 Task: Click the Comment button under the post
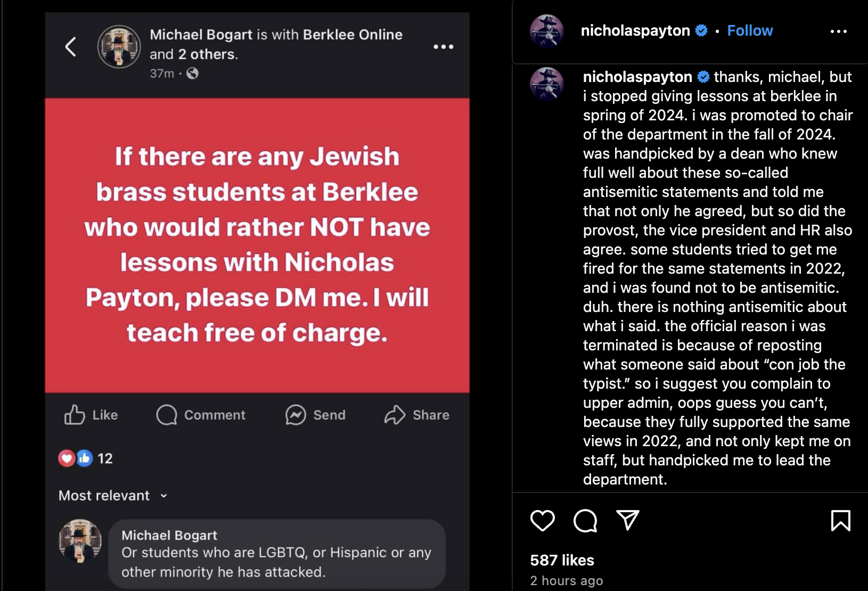201,415
